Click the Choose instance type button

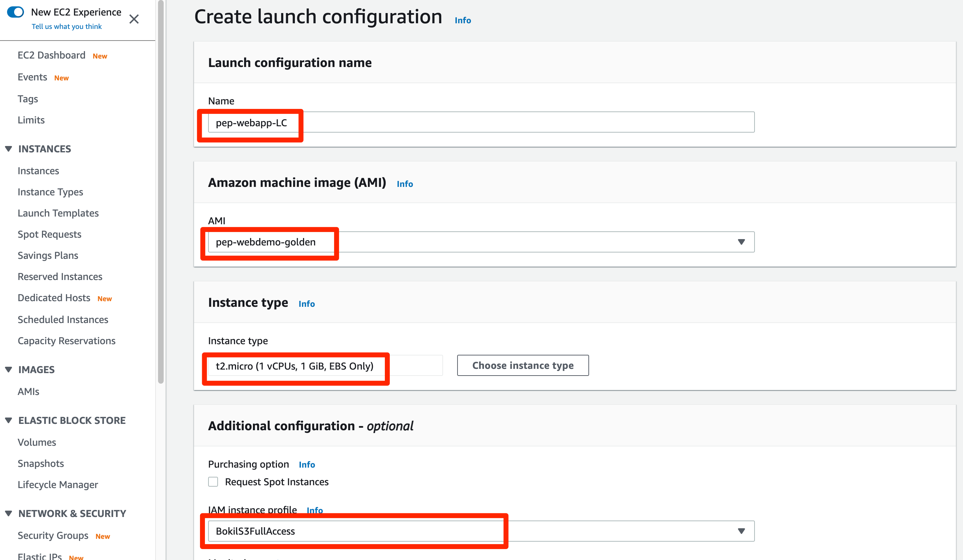(522, 366)
